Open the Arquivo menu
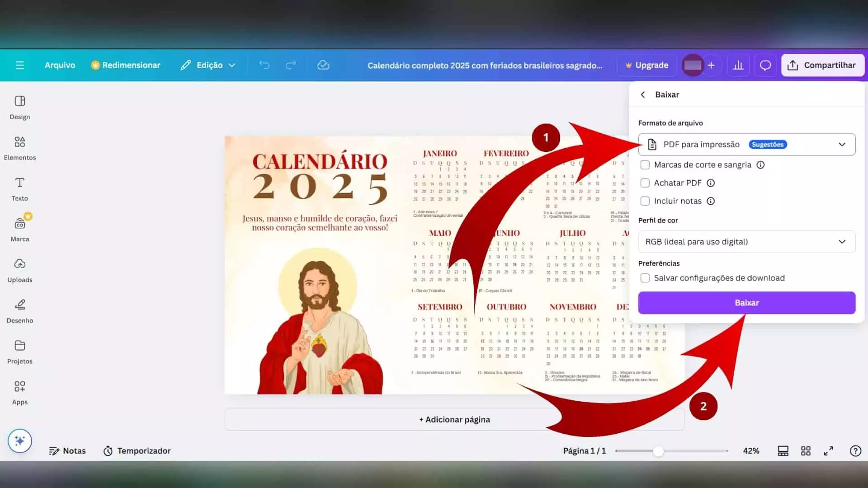Screen dimensions: 868x488 pyautogui.click(x=60, y=65)
